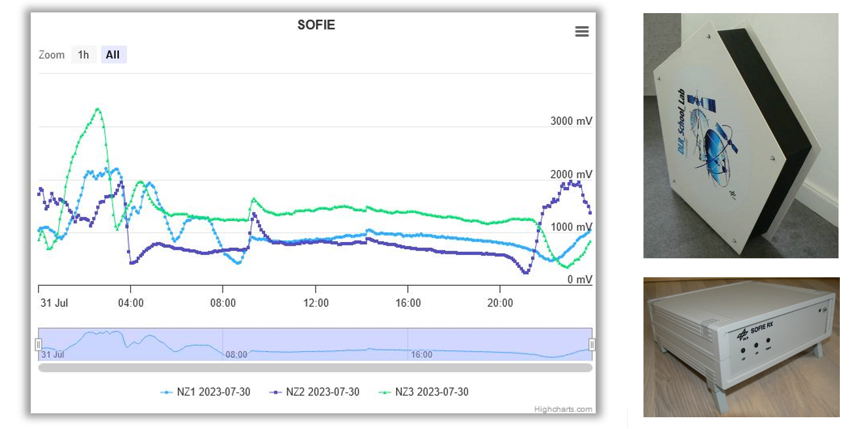Click the 16:00 marker in the navigator
Image resolution: width=868 pixels, height=429 pixels.
pos(422,355)
